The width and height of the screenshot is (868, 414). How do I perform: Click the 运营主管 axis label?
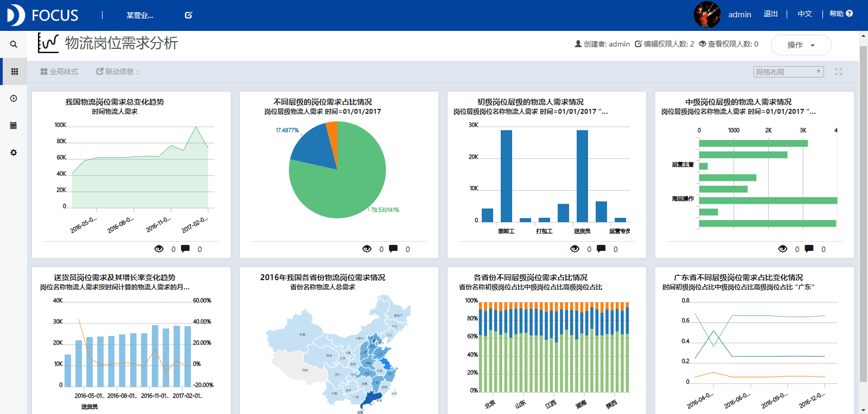point(682,164)
